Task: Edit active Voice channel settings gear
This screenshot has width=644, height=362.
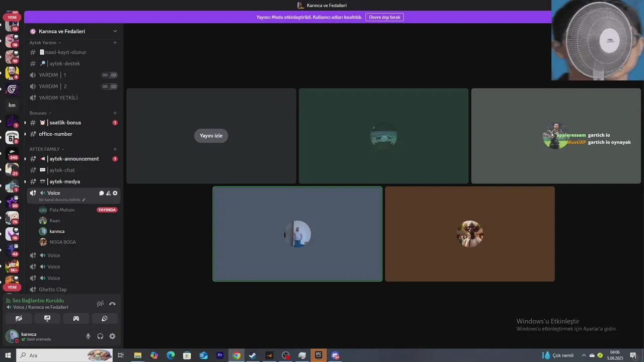Action: tap(115, 193)
